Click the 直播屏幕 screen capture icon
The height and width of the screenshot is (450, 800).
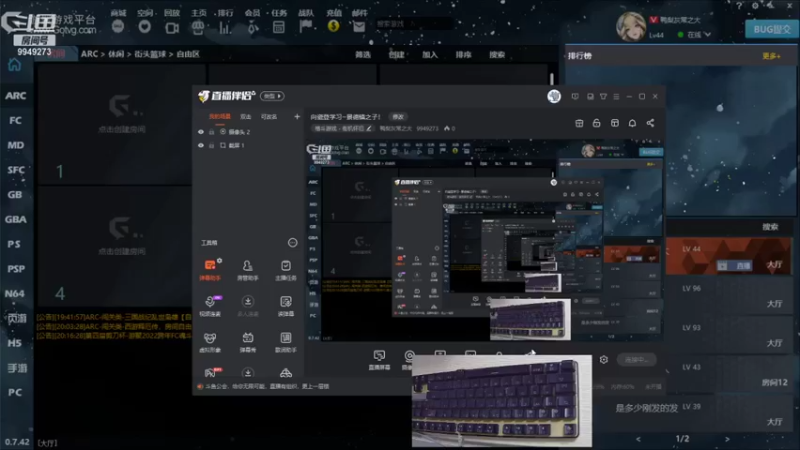pos(379,359)
